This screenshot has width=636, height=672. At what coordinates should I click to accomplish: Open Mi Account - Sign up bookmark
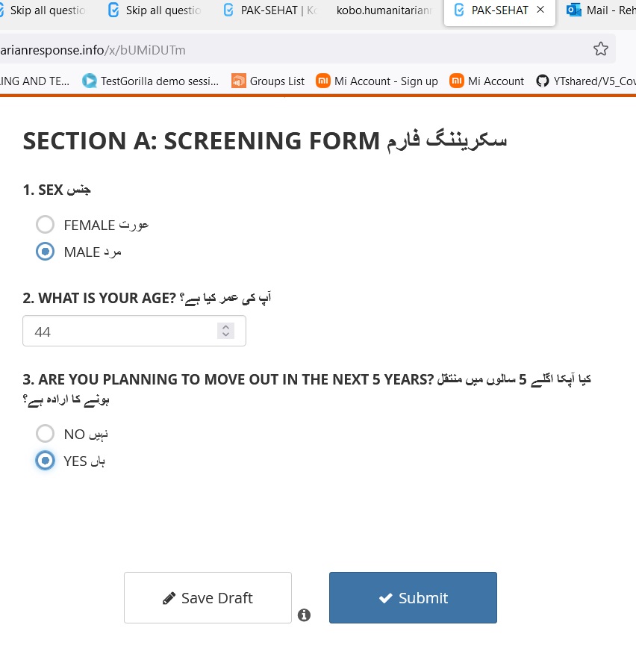(377, 81)
